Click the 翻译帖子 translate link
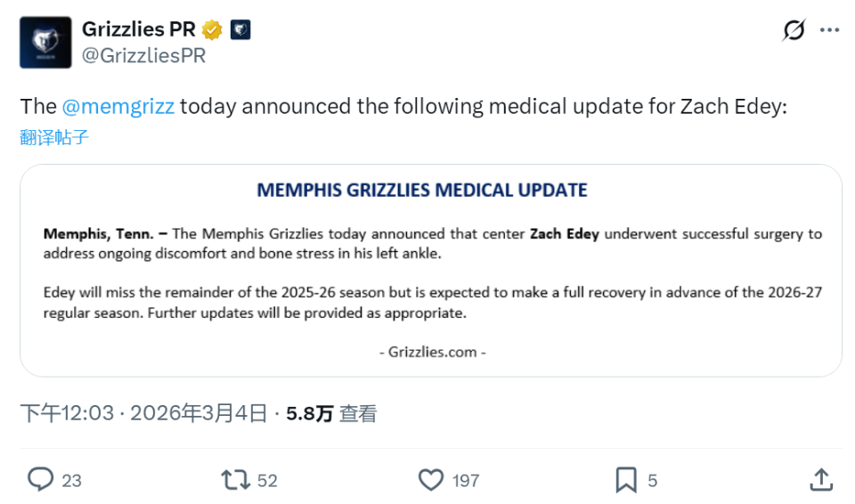 (54, 137)
